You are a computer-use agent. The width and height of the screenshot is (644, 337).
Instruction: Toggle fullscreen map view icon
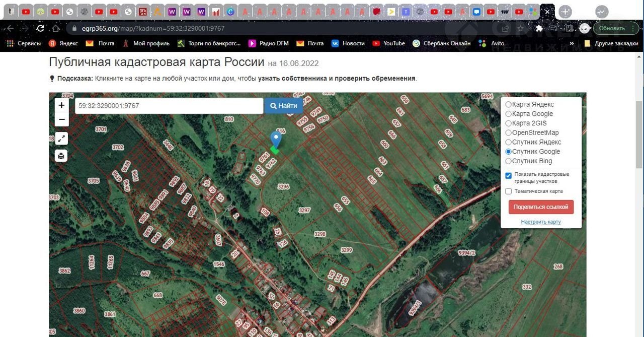click(61, 139)
